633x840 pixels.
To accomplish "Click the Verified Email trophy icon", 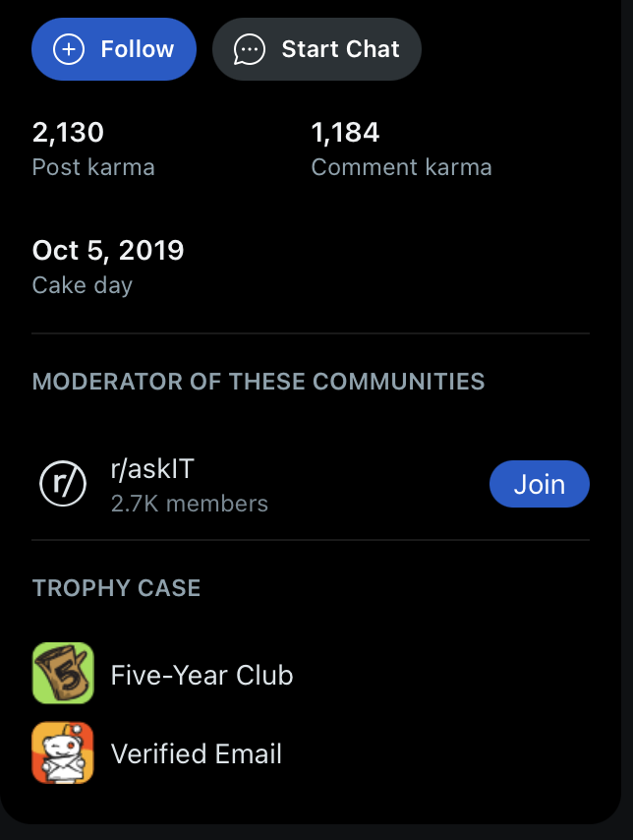I will 63,752.
